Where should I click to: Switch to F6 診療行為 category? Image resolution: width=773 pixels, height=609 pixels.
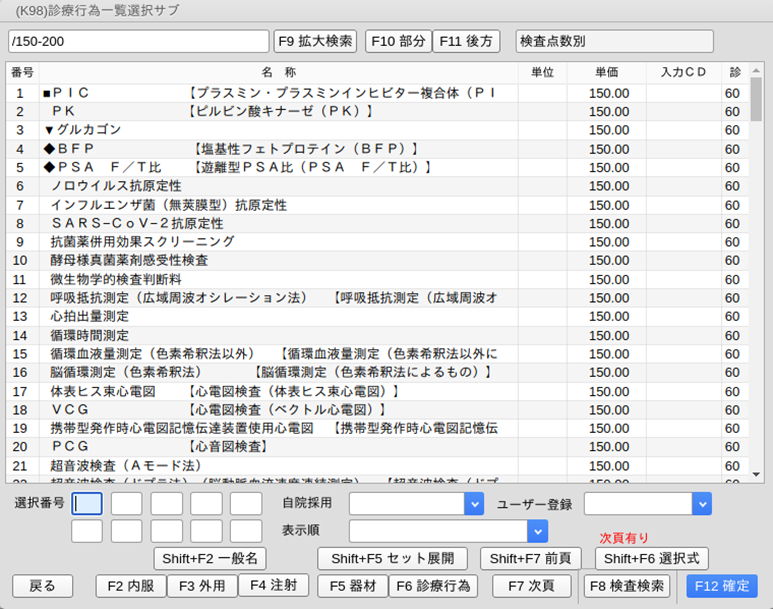point(432,586)
